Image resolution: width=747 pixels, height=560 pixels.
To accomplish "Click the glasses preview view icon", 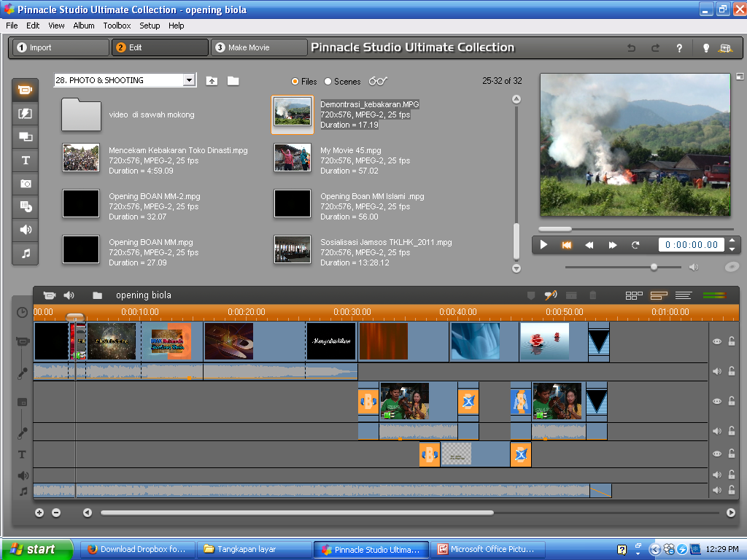I will coord(378,81).
